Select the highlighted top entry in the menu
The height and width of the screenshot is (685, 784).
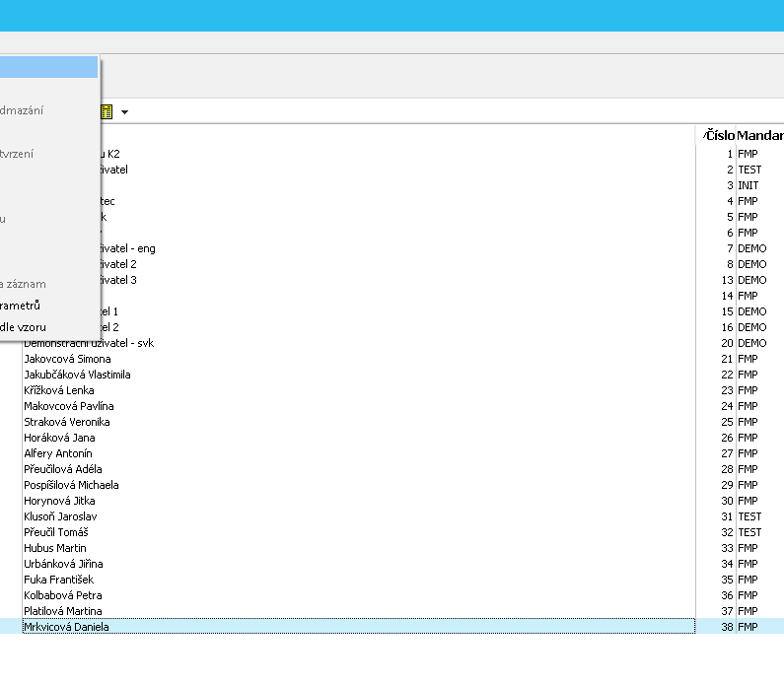click(48, 67)
